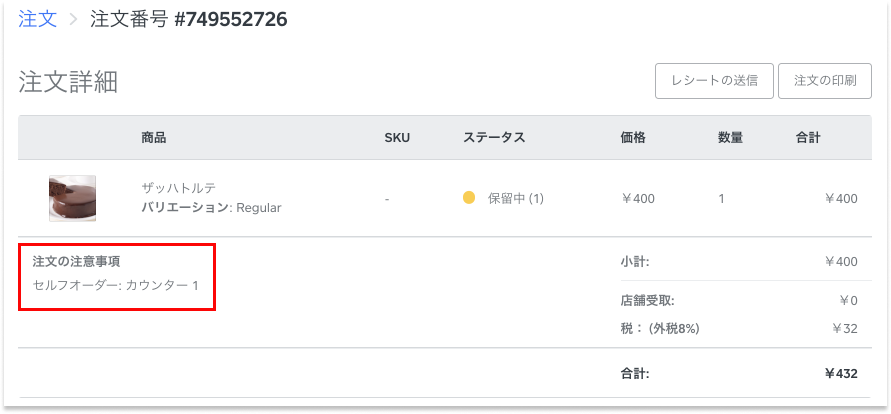Click the 注文 breadcrumb link
The height and width of the screenshot is (414, 891).
(37, 19)
